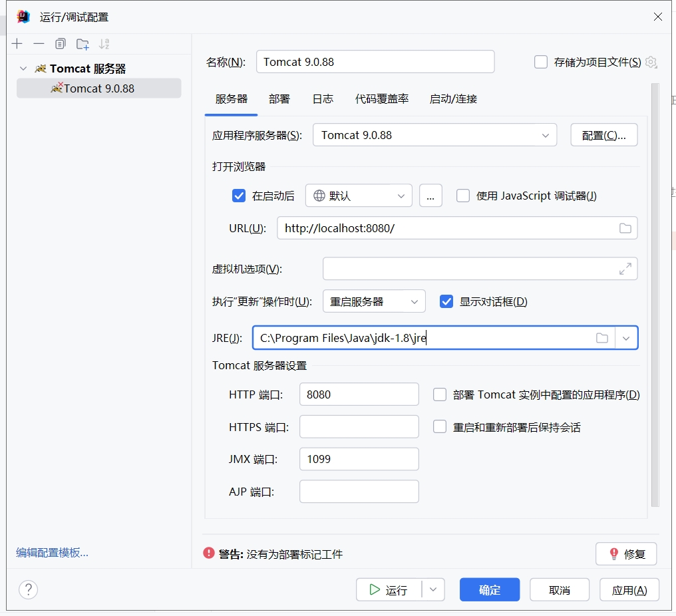
Task: Open the 启动/连接 tab
Action: 453,98
